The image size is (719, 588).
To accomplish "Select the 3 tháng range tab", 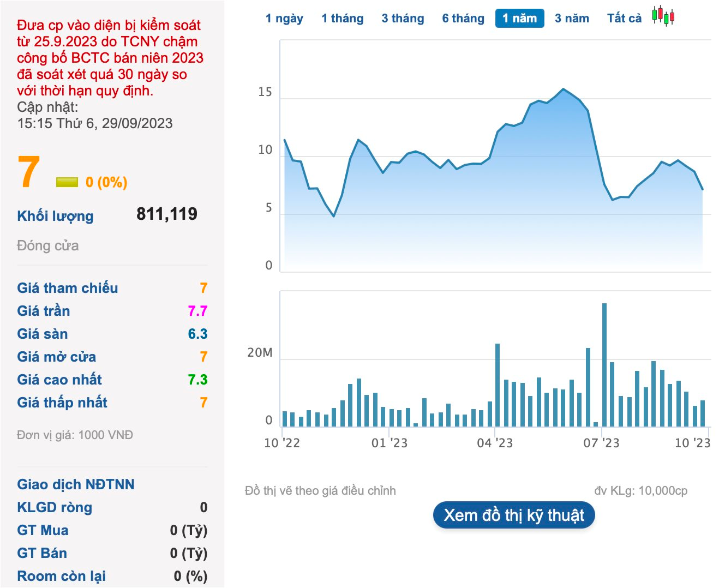I will click(x=403, y=19).
